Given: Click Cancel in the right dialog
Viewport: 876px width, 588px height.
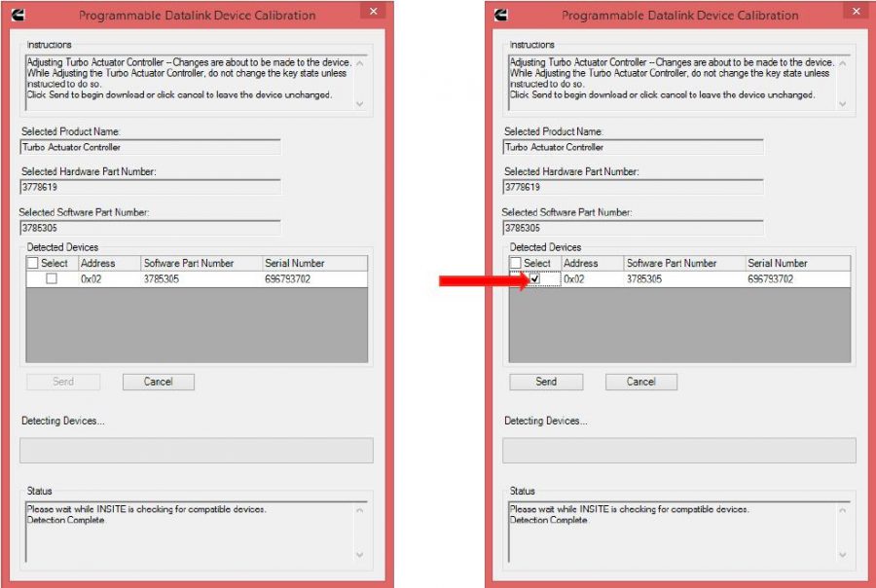Looking at the screenshot, I should (640, 382).
